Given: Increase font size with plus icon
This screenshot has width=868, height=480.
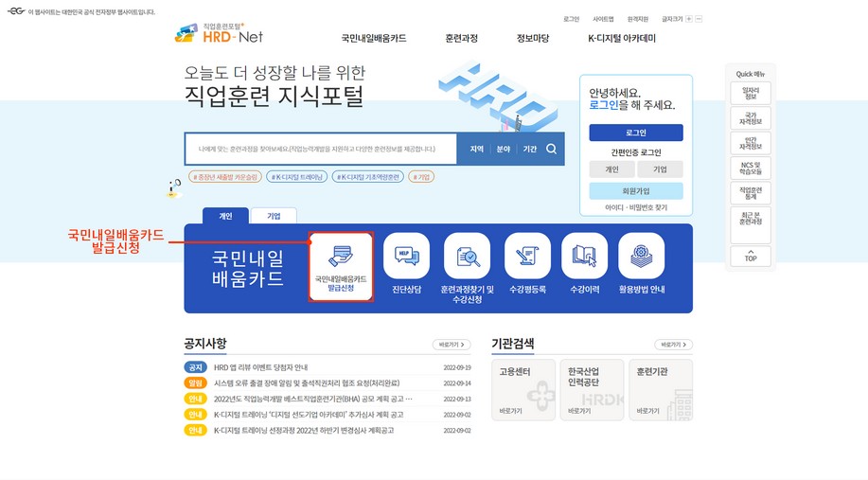Looking at the screenshot, I should tap(689, 19).
